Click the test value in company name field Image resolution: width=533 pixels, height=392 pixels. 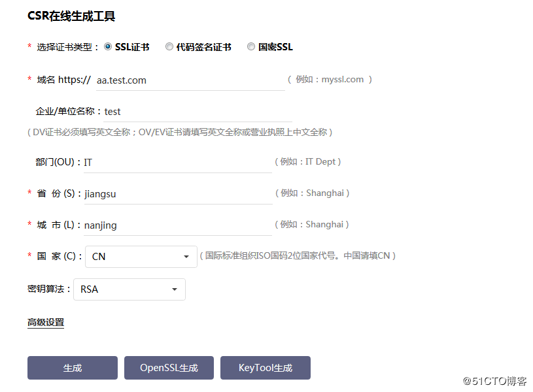tap(112, 111)
